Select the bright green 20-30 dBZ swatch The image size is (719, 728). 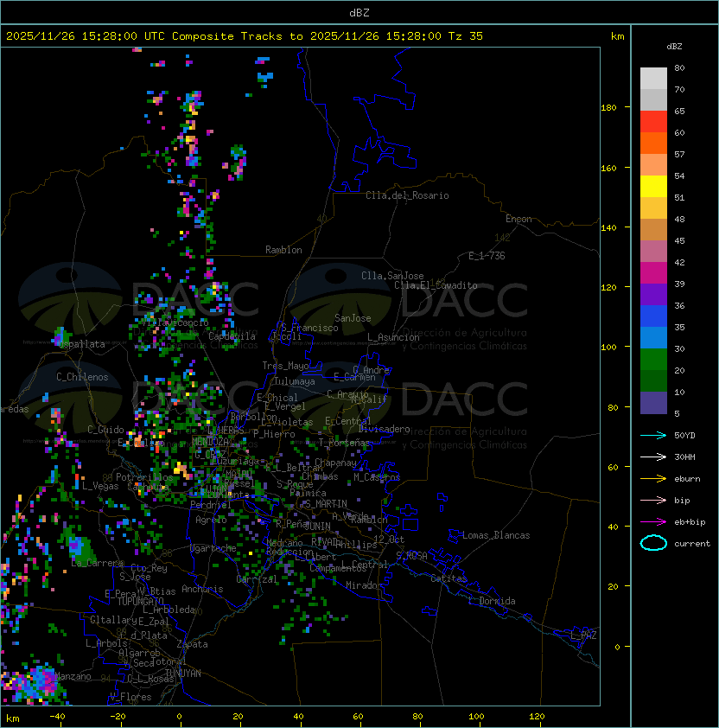pyautogui.click(x=653, y=359)
